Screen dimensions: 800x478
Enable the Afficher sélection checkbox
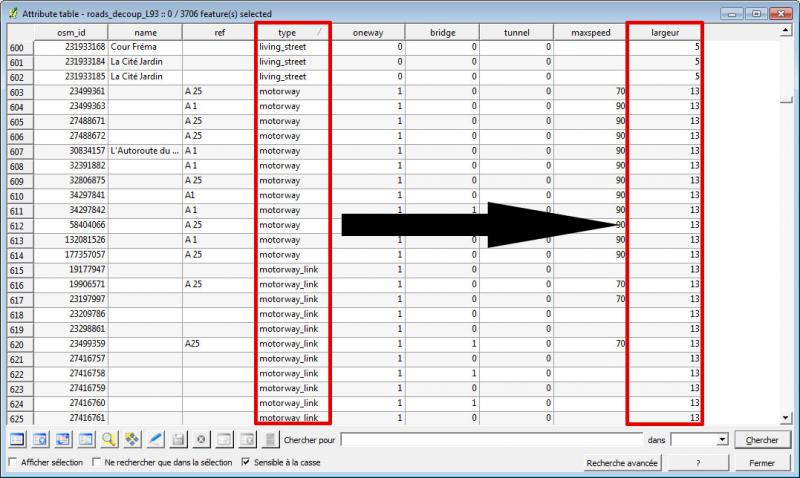[13, 462]
